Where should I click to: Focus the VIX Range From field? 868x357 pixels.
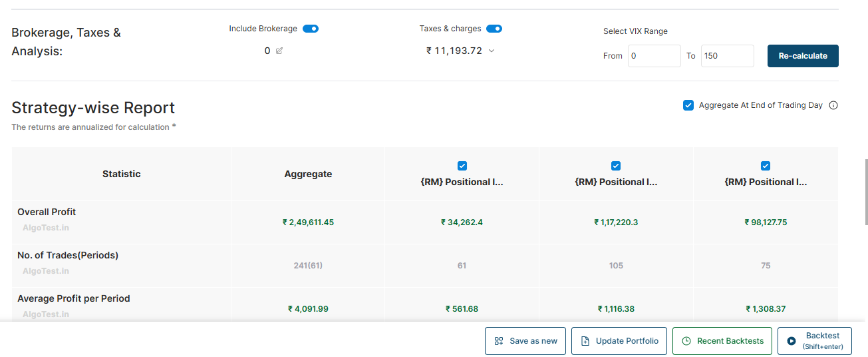[654, 56]
